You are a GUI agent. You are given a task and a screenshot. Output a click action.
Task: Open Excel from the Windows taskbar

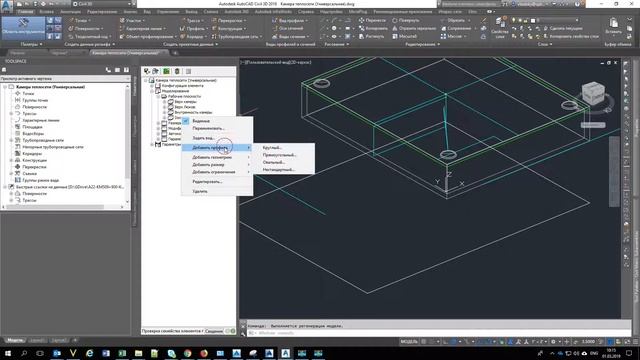(x=122, y=353)
